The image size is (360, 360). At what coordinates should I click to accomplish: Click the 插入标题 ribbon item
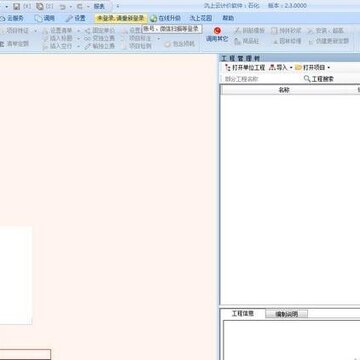coord(58,38)
